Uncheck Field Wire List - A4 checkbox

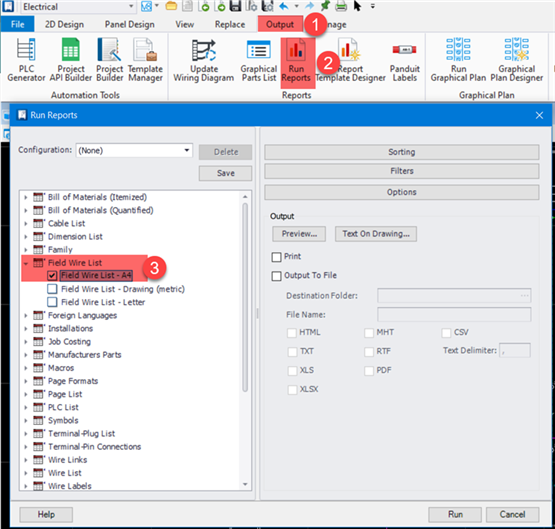[52, 276]
